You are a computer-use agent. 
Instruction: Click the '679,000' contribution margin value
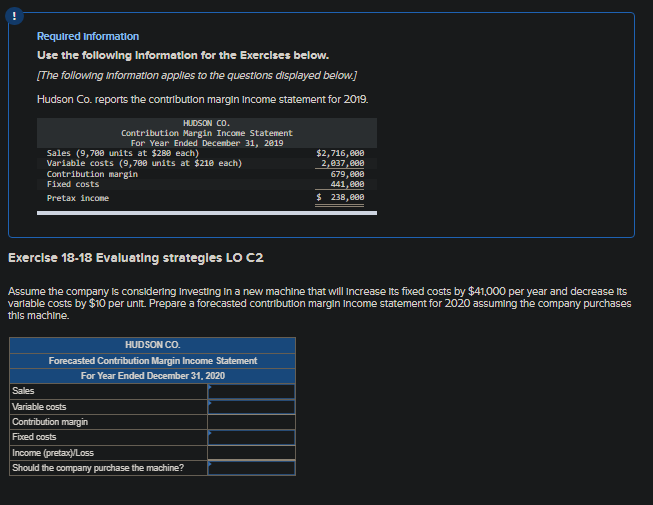pos(347,174)
